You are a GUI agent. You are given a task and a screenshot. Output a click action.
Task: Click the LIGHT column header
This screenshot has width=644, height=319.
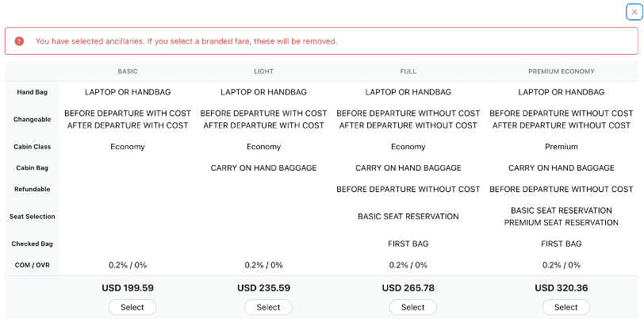[x=263, y=71]
